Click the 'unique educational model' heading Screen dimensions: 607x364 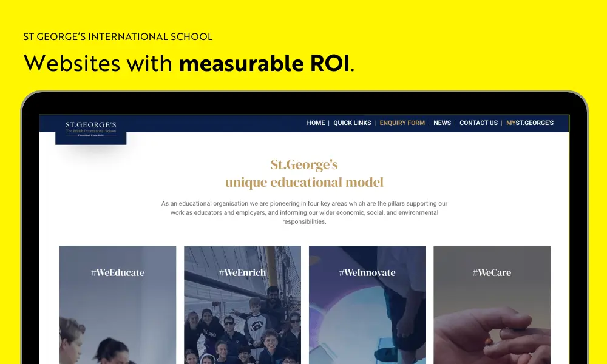pyautogui.click(x=304, y=183)
